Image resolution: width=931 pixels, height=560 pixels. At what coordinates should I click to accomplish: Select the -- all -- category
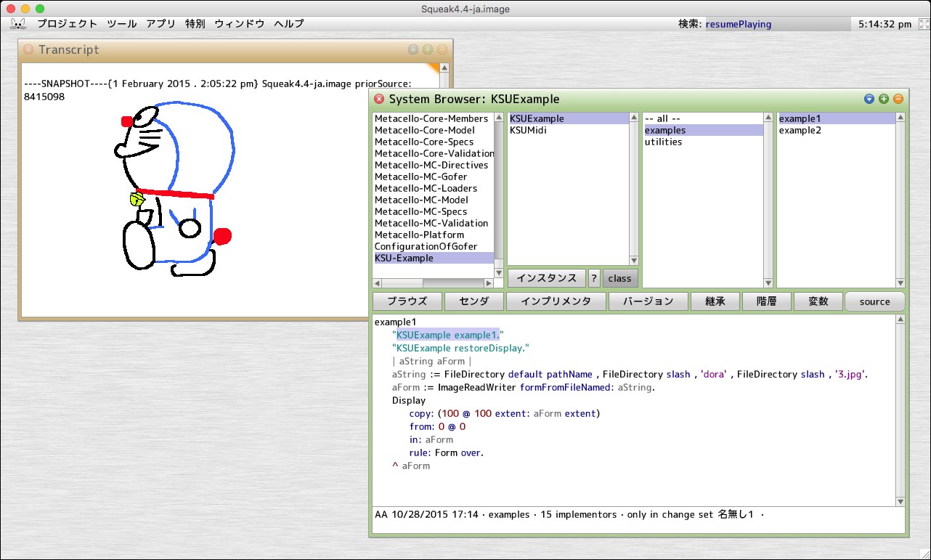[x=703, y=118]
